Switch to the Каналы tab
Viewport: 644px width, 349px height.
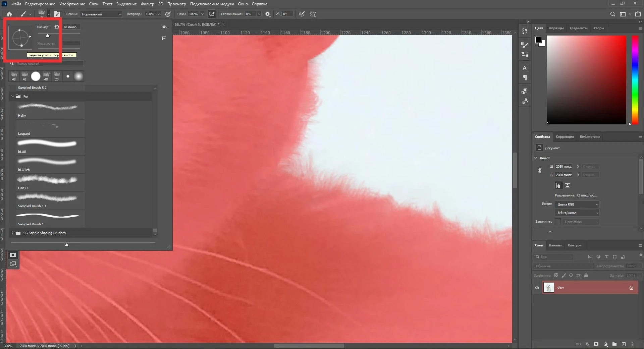555,245
